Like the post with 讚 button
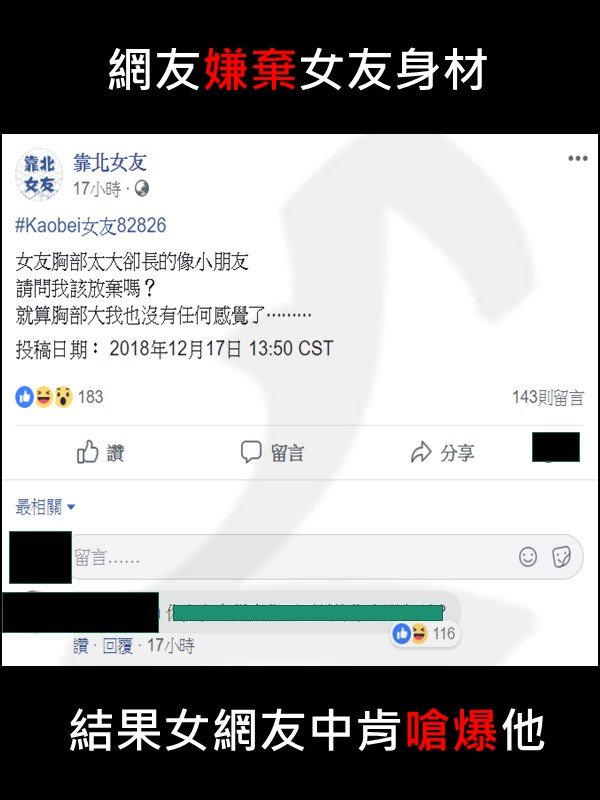Viewport: 600px width, 800px height. (101, 452)
